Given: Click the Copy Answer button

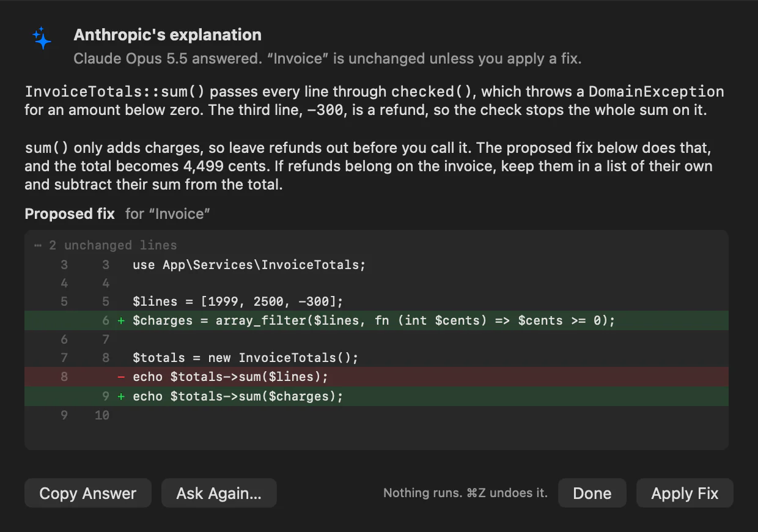Looking at the screenshot, I should point(88,493).
